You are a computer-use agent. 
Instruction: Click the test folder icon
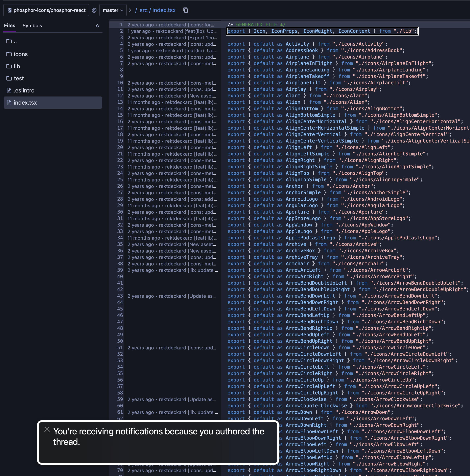9,78
